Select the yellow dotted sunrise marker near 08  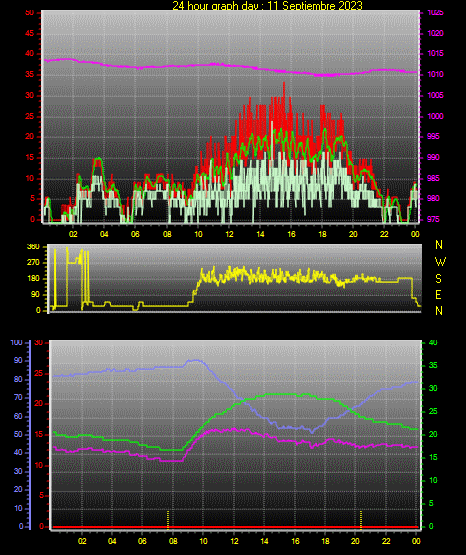[x=168, y=520]
